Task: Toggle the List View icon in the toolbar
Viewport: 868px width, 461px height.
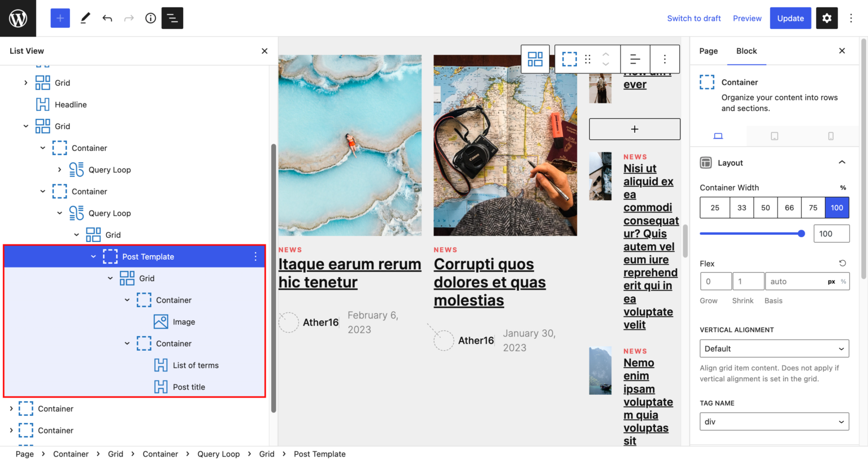Action: tap(172, 18)
